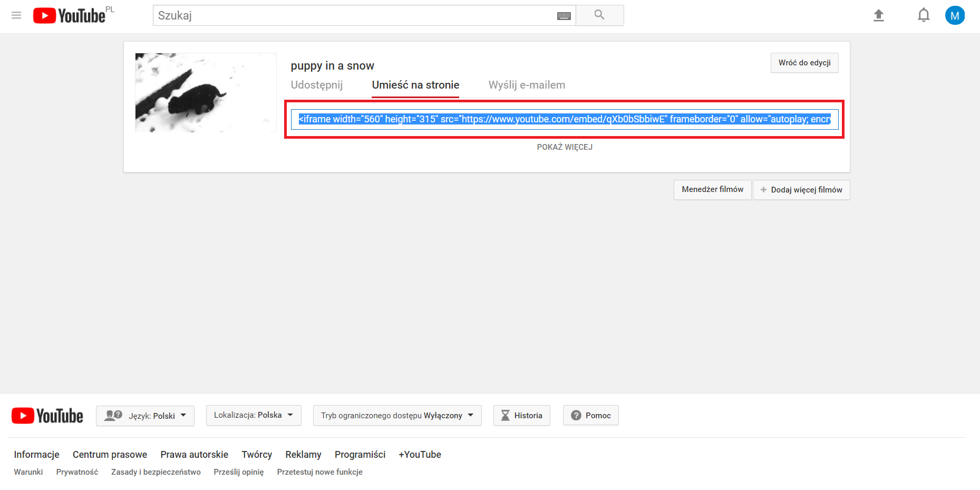The height and width of the screenshot is (490, 980).
Task: Open the Język: Polski dropdown
Action: 145,416
